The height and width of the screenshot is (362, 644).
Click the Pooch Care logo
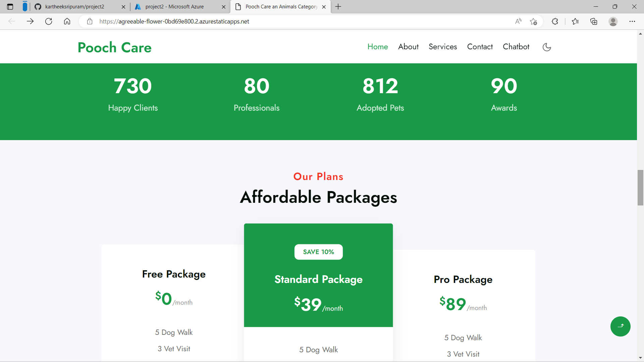(x=115, y=47)
